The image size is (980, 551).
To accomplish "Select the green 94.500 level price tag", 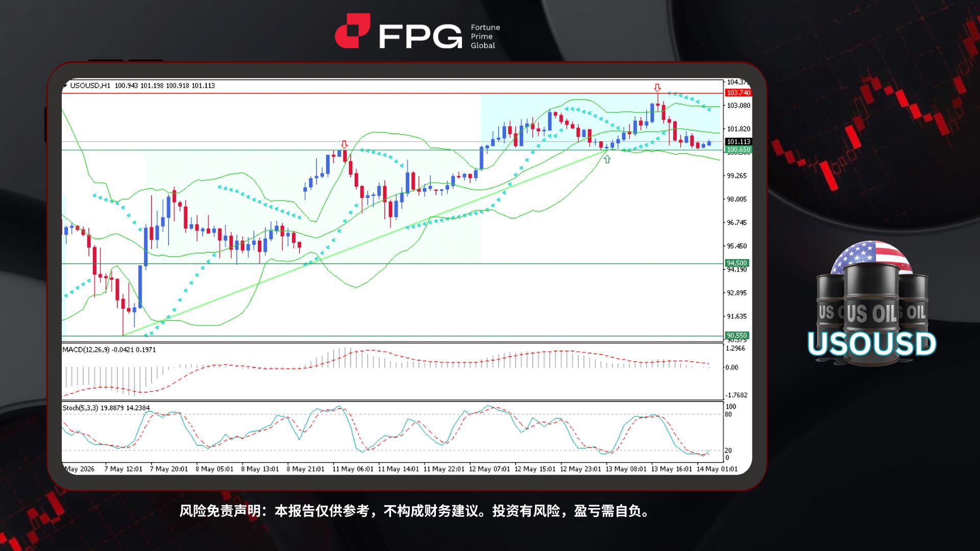I will point(737,263).
